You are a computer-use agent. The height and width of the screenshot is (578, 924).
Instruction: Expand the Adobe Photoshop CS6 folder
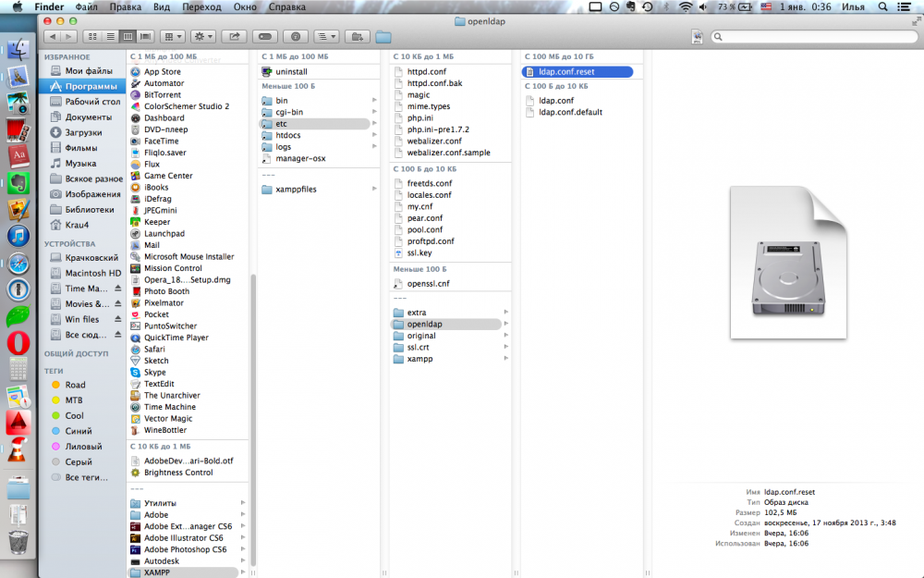(243, 549)
